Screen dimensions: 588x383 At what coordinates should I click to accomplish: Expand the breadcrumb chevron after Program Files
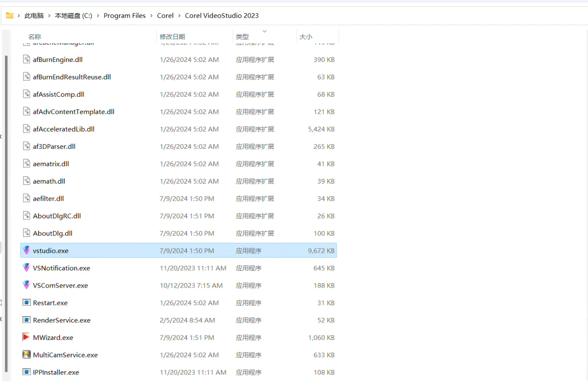pos(152,15)
